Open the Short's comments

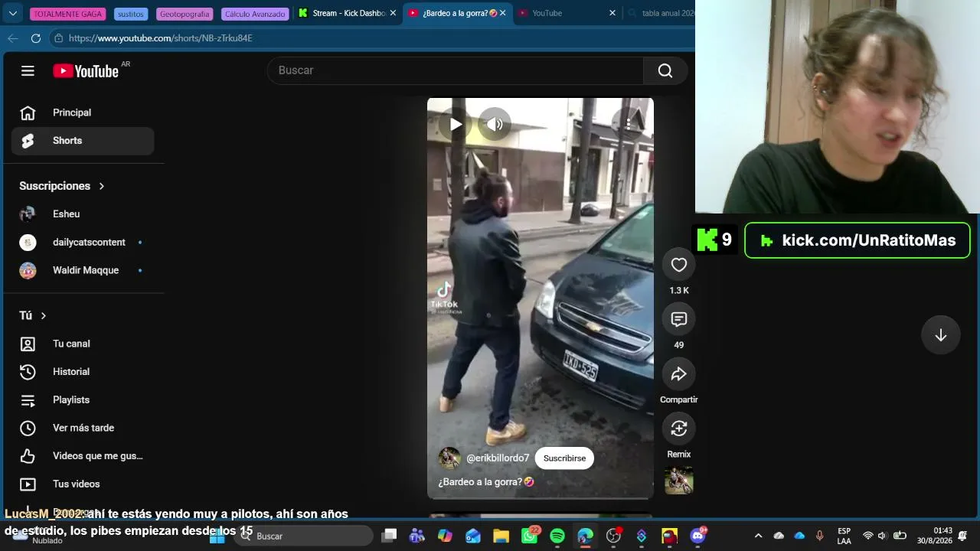(679, 319)
